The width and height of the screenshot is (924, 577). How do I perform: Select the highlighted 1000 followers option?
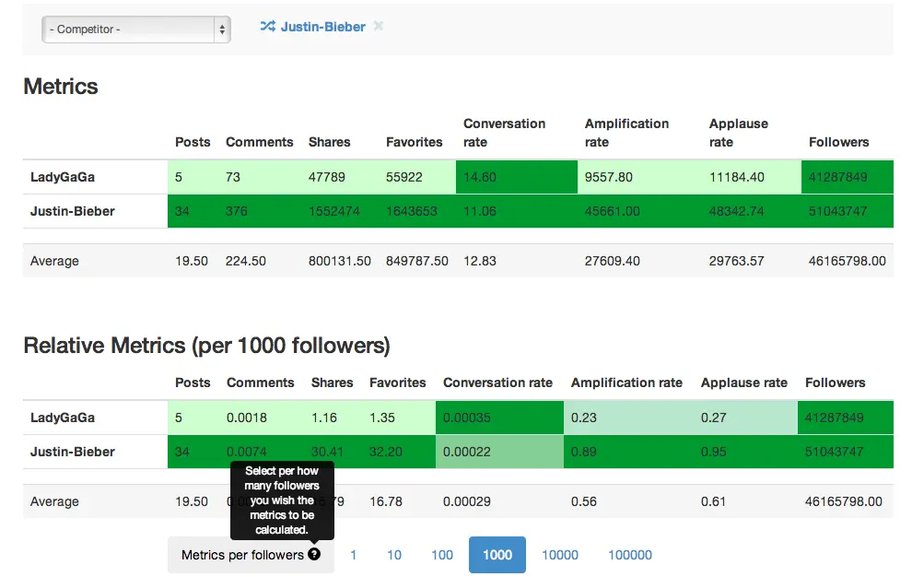point(497,555)
